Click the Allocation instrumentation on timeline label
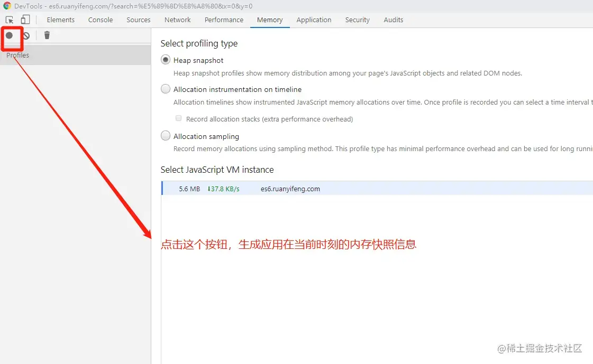This screenshot has width=593, height=364. 238,89
